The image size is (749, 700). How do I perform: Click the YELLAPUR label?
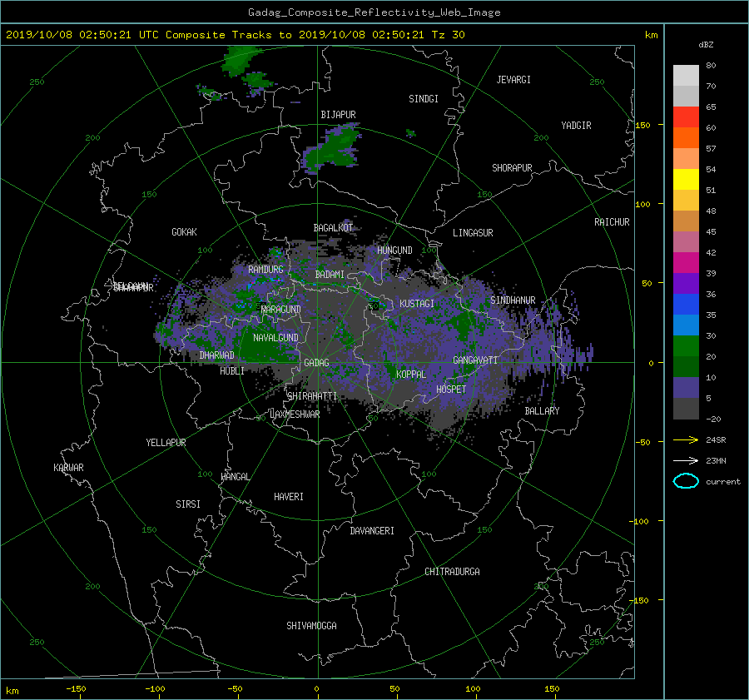pyautogui.click(x=166, y=443)
